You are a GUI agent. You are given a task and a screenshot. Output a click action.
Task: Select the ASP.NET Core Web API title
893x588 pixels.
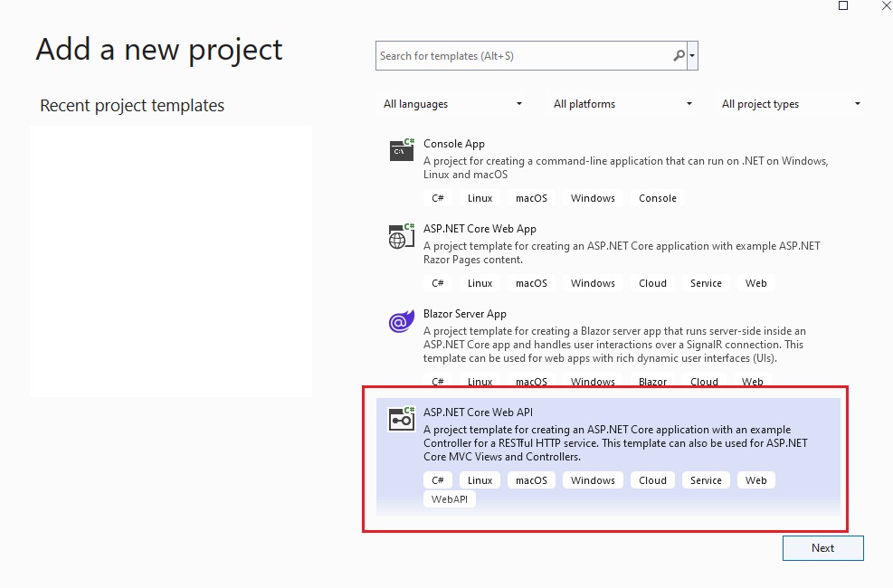(478, 413)
